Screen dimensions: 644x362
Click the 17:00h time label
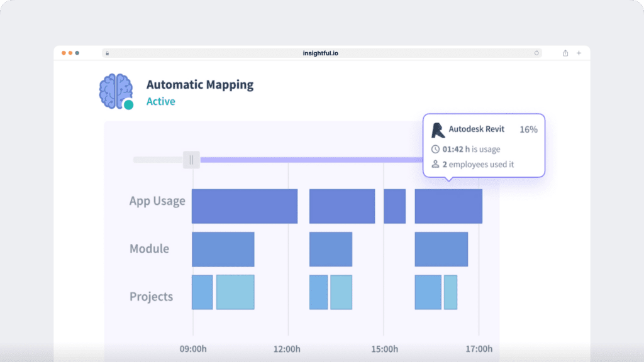pyautogui.click(x=479, y=349)
